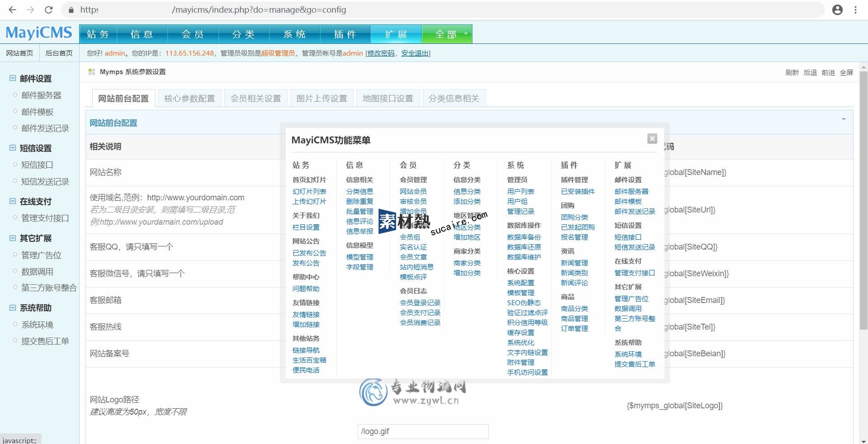
Task: Collapse the 在线支付 sidebar section
Action: (x=13, y=201)
